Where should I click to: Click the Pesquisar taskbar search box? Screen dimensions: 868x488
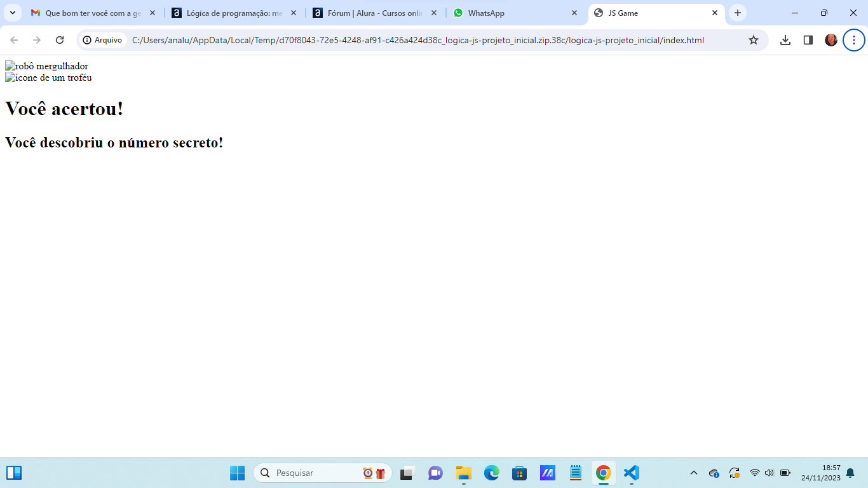pyautogui.click(x=323, y=473)
